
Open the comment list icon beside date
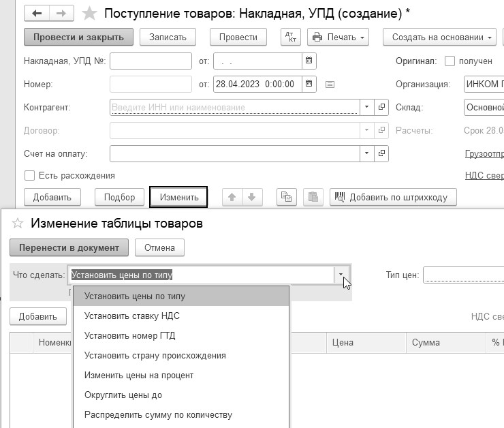330,85
